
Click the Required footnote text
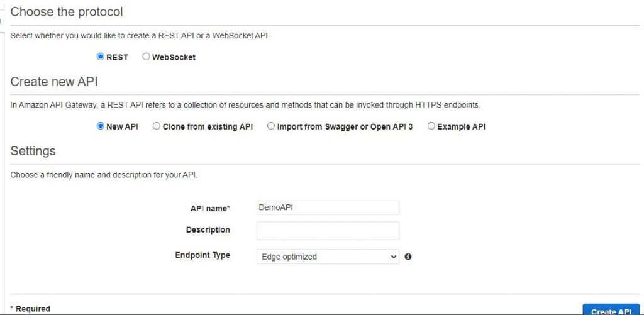point(30,309)
